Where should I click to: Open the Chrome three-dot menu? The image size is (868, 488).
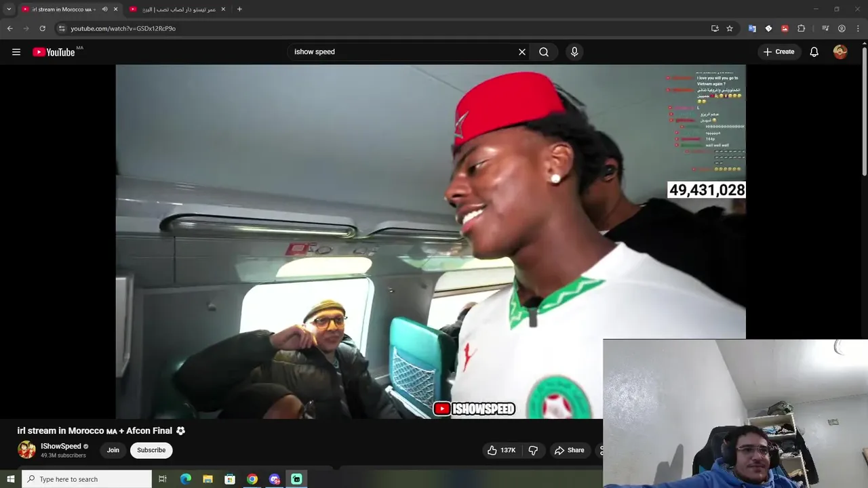[x=858, y=28]
